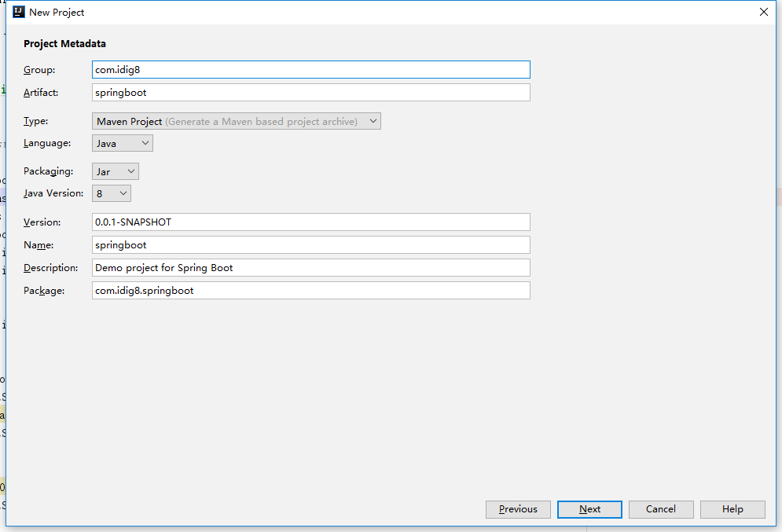
Task: Click the Group label
Action: click(39, 70)
